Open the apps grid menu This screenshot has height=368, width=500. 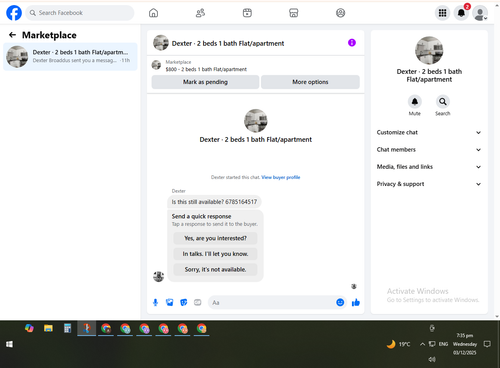coord(442,13)
